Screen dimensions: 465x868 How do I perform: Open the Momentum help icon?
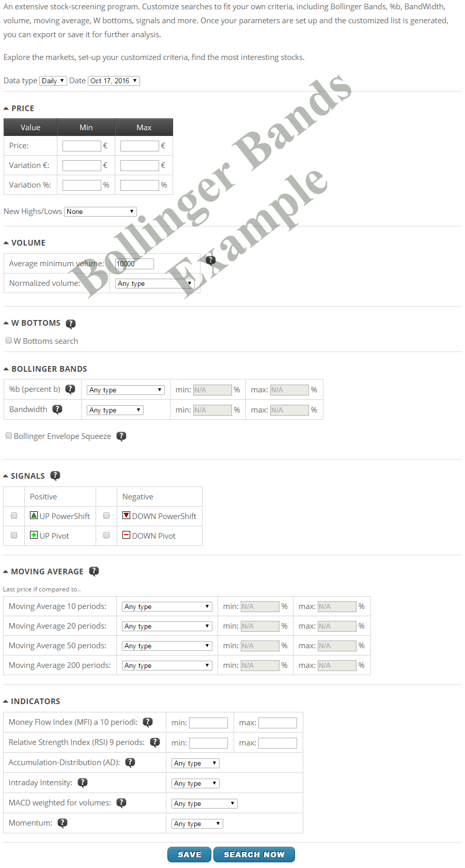tap(63, 823)
